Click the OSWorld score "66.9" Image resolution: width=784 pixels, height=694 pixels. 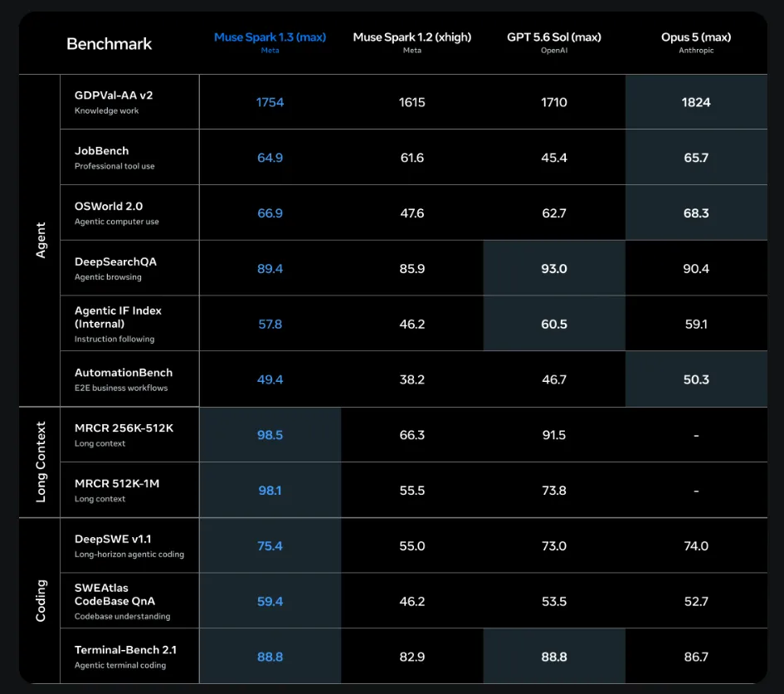[270, 213]
